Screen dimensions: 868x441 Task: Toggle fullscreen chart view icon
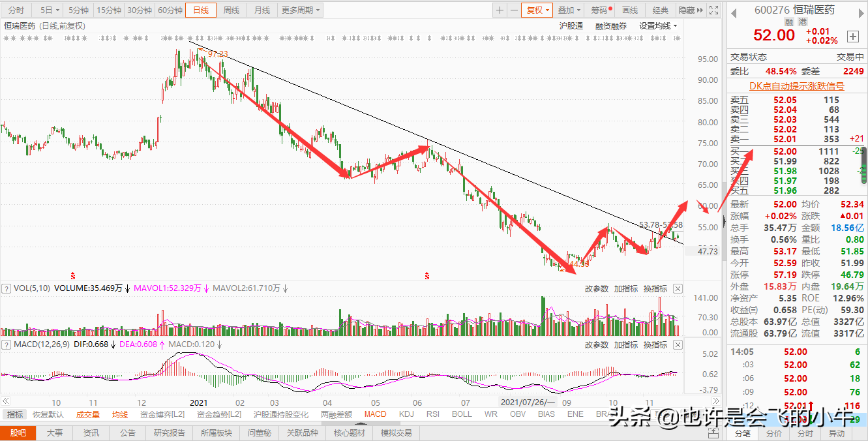tap(714, 10)
